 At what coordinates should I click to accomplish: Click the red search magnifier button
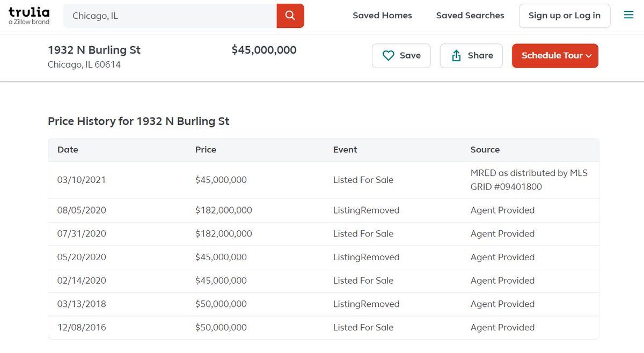click(x=290, y=16)
